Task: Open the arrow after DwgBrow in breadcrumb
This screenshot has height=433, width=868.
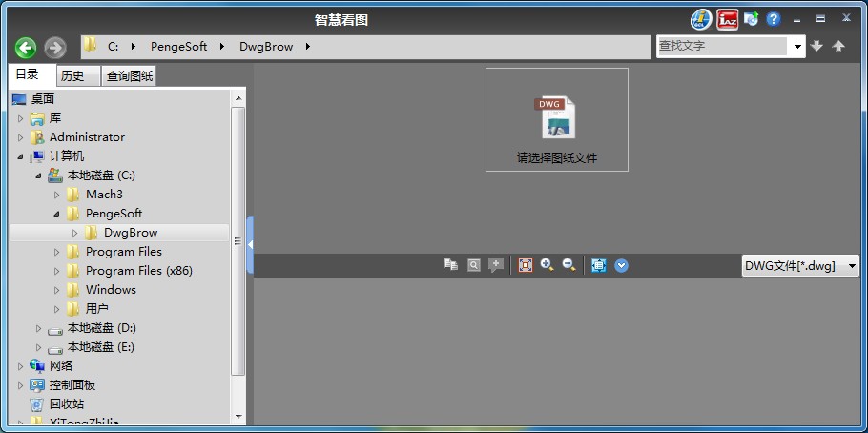Action: [x=308, y=47]
